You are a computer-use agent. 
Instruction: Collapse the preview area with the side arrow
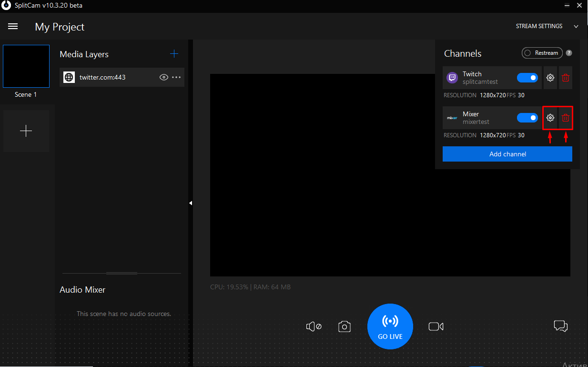pos(191,202)
